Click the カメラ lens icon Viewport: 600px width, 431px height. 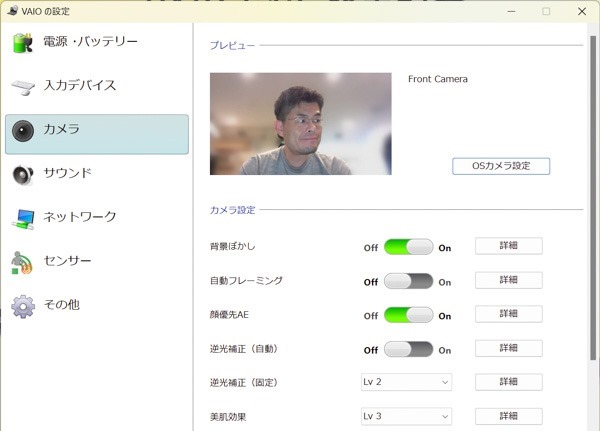(x=23, y=131)
